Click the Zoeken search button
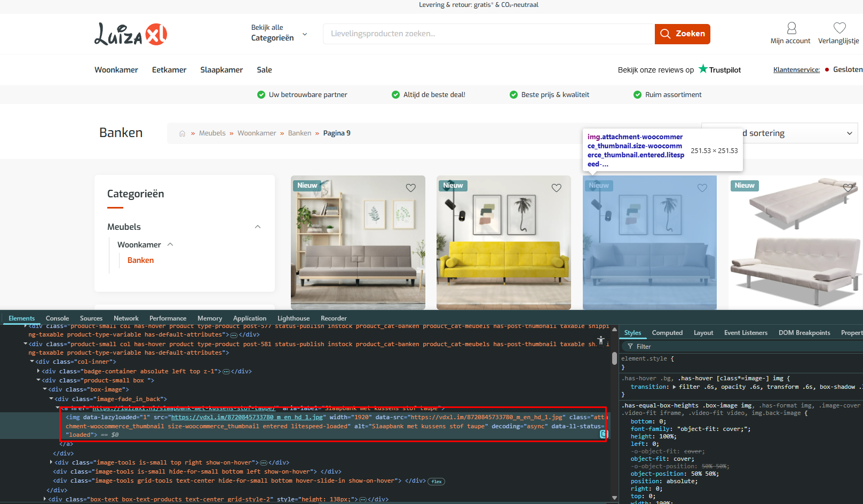Viewport: 863px width, 504px height. point(683,34)
